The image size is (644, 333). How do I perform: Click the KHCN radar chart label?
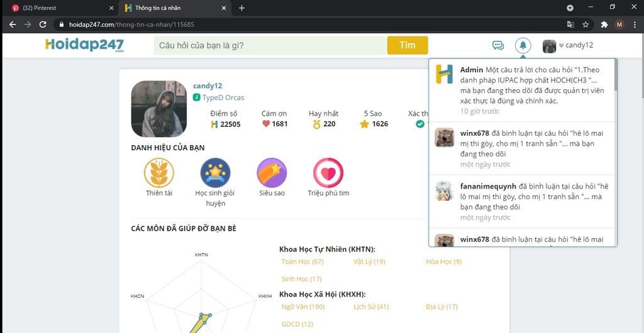point(137,296)
